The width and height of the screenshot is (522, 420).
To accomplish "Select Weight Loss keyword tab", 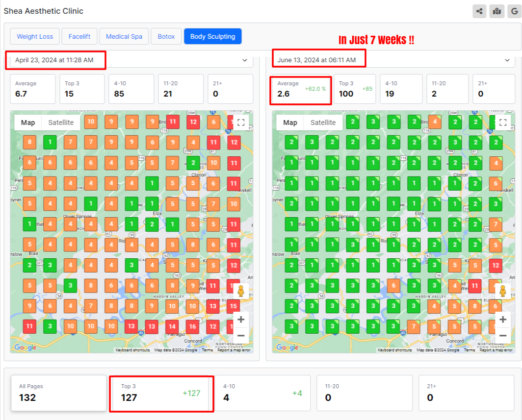I will click(35, 36).
